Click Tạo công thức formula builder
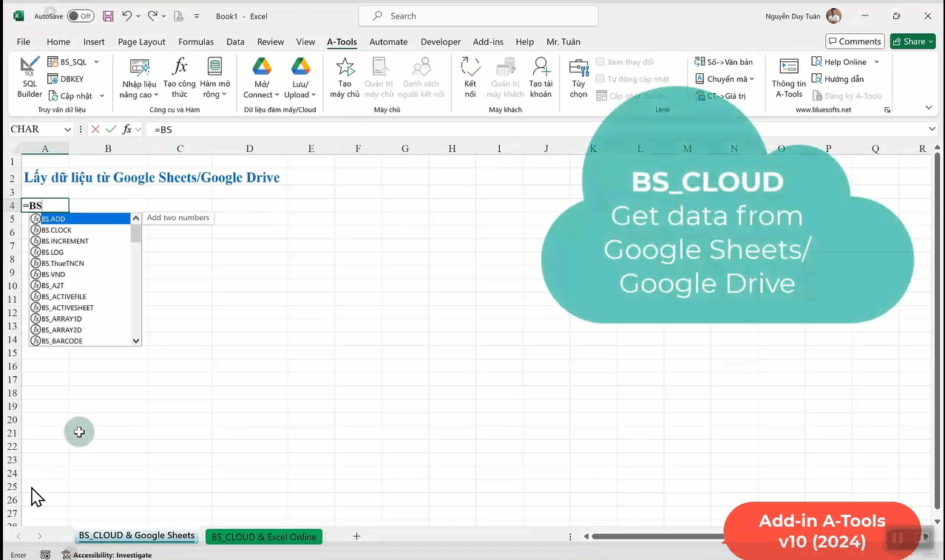 point(180,78)
